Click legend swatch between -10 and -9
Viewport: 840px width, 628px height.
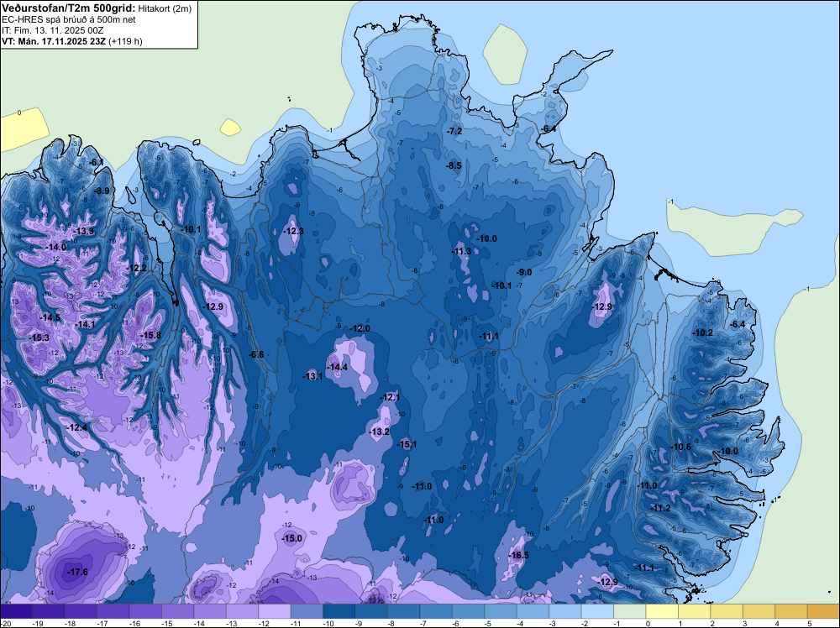click(339, 611)
